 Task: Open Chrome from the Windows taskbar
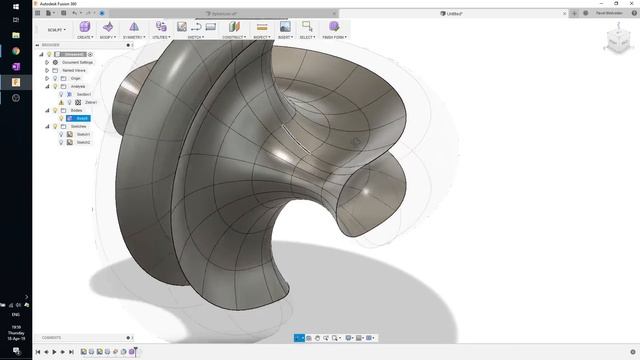(x=16, y=51)
